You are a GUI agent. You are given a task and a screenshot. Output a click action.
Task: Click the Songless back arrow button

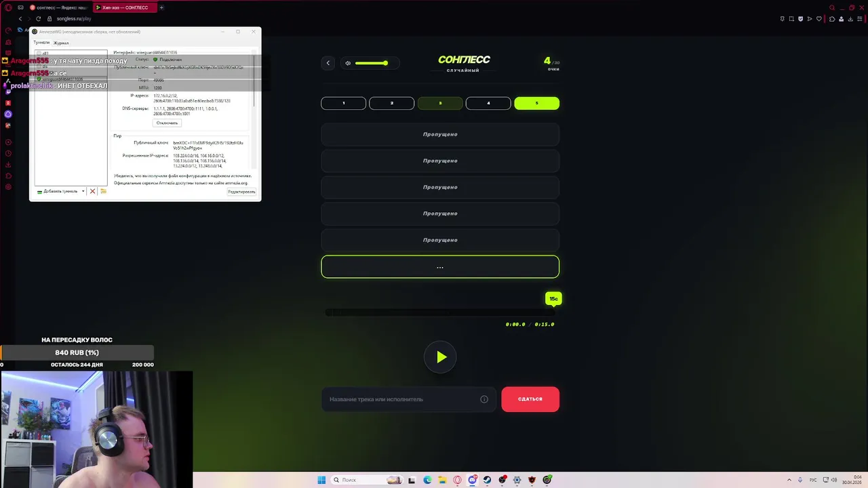[x=328, y=63]
